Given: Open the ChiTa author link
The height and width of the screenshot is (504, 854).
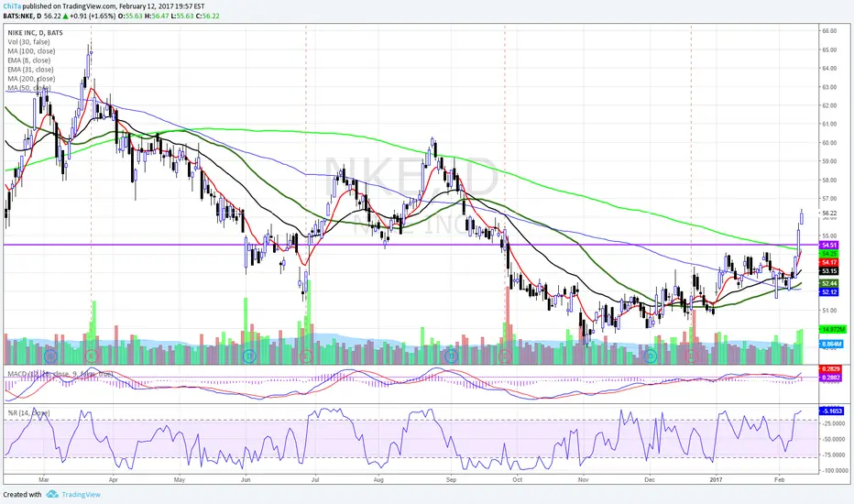Looking at the screenshot, I should tap(12, 6).
